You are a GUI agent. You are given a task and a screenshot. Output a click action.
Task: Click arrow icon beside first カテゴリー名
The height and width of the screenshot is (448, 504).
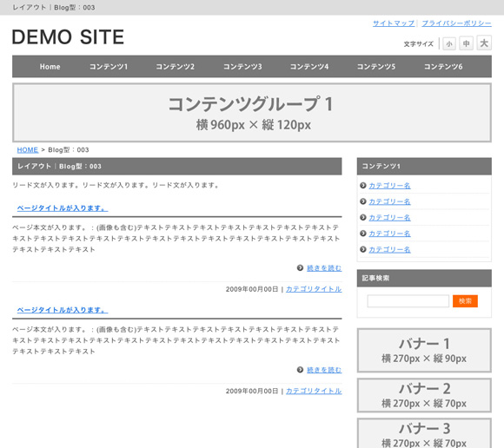pos(363,185)
